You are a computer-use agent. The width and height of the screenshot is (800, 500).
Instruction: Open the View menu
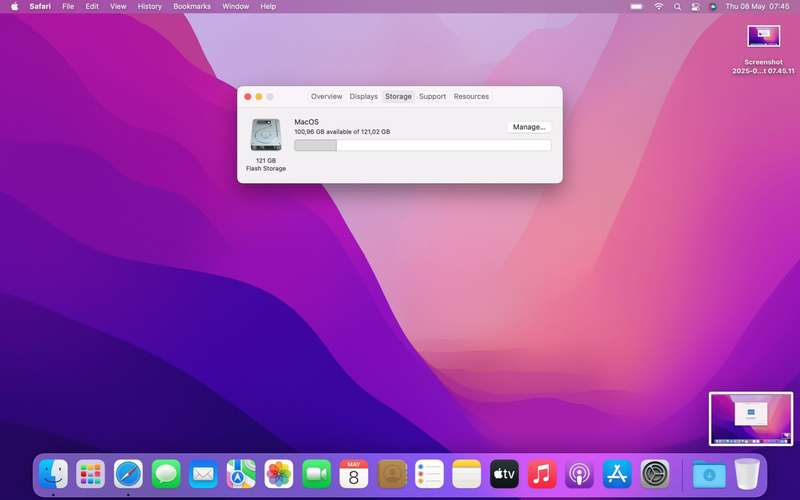[118, 7]
